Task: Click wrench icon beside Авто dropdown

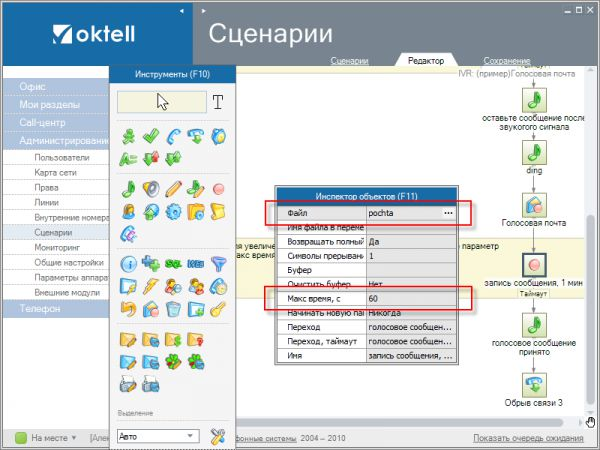Action: pyautogui.click(x=219, y=436)
